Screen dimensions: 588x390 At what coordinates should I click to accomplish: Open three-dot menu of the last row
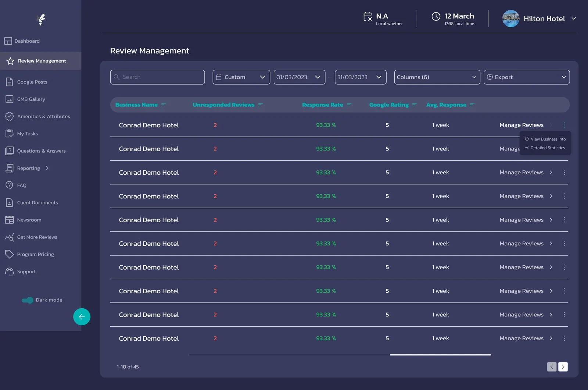click(564, 338)
